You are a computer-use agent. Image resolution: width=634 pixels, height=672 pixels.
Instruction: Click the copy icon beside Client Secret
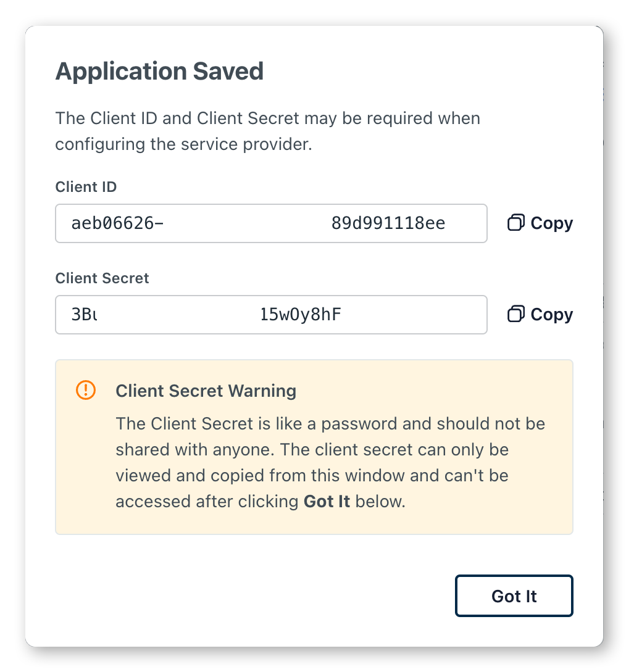[x=515, y=313]
